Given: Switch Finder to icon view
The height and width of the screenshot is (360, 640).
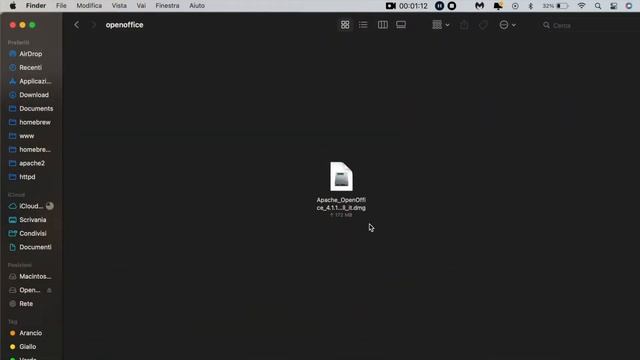Looking at the screenshot, I should click(345, 25).
